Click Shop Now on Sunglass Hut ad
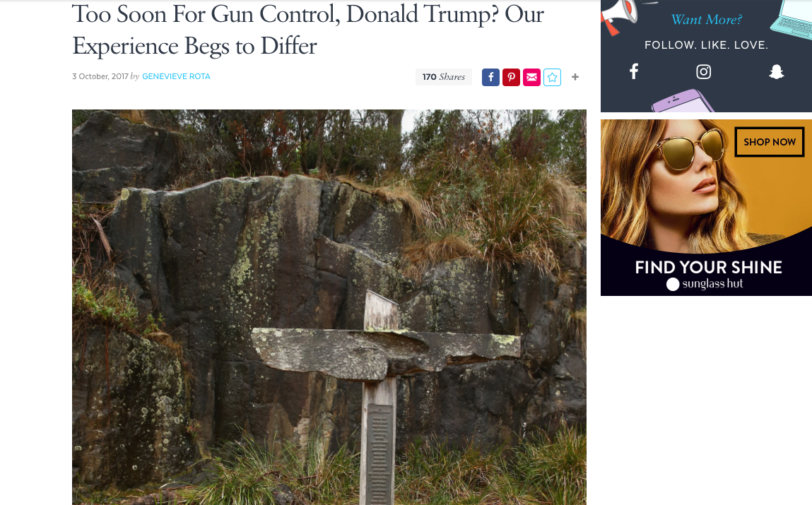Viewport: 812px width, 505px height. click(x=770, y=142)
